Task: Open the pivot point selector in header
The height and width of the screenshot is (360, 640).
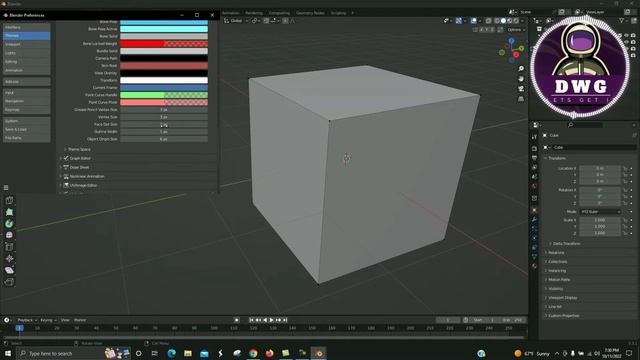Action: (x=256, y=20)
